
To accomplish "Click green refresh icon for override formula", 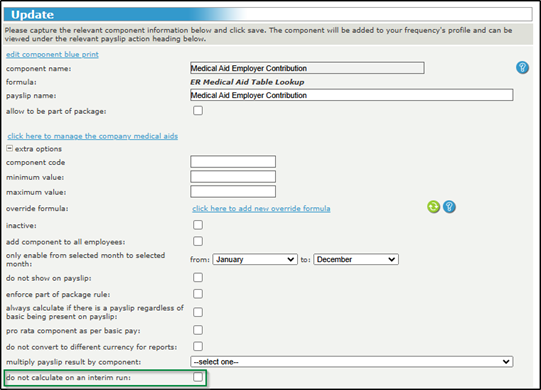I will click(x=433, y=207).
